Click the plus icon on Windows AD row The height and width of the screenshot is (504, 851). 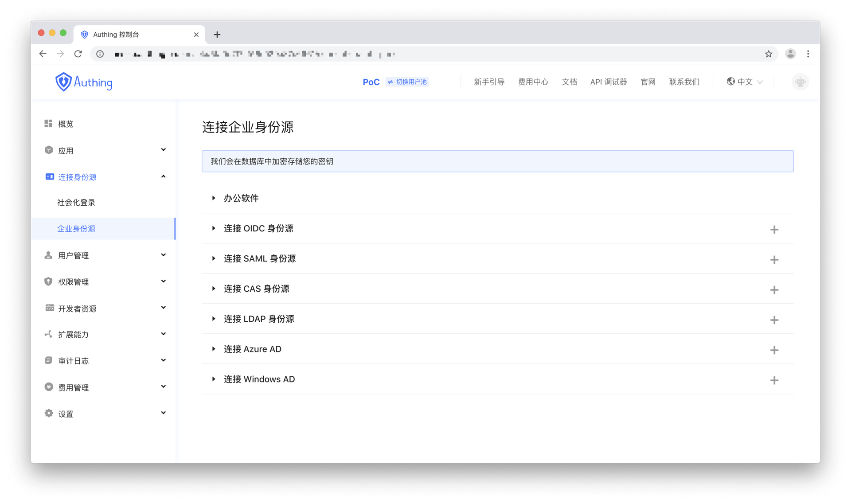[x=774, y=380]
